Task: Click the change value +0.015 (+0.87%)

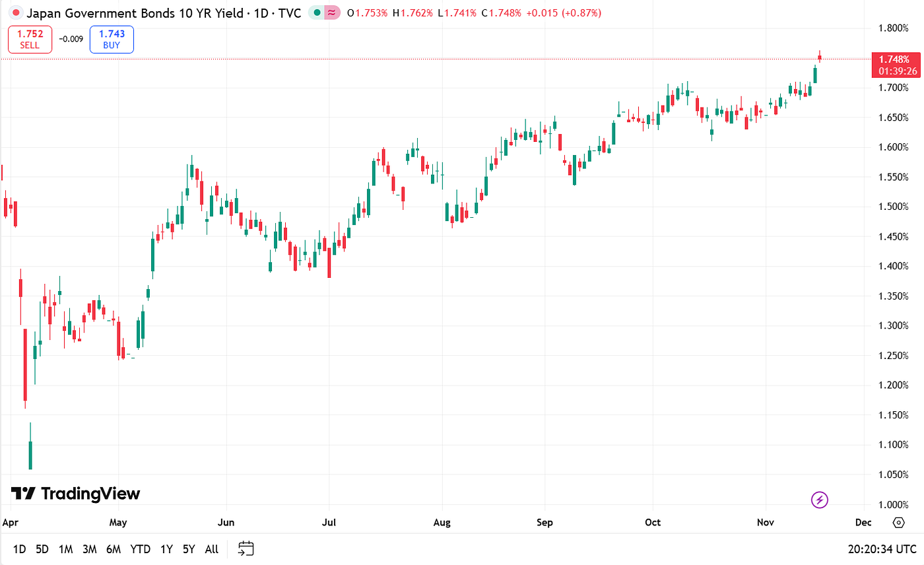Action: click(563, 13)
